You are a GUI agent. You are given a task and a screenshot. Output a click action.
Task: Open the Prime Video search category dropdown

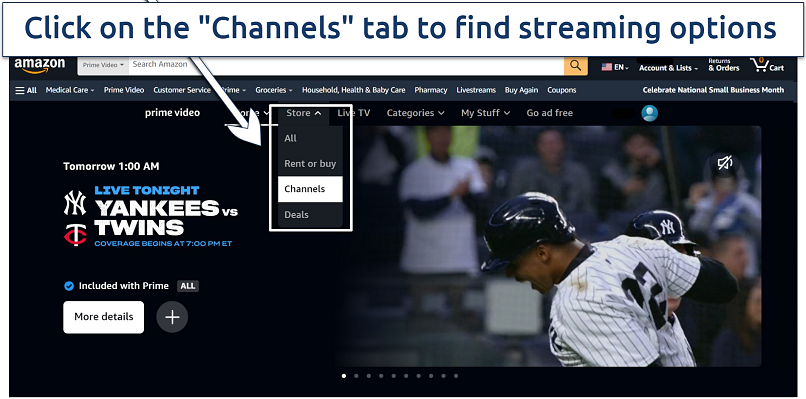pos(103,65)
